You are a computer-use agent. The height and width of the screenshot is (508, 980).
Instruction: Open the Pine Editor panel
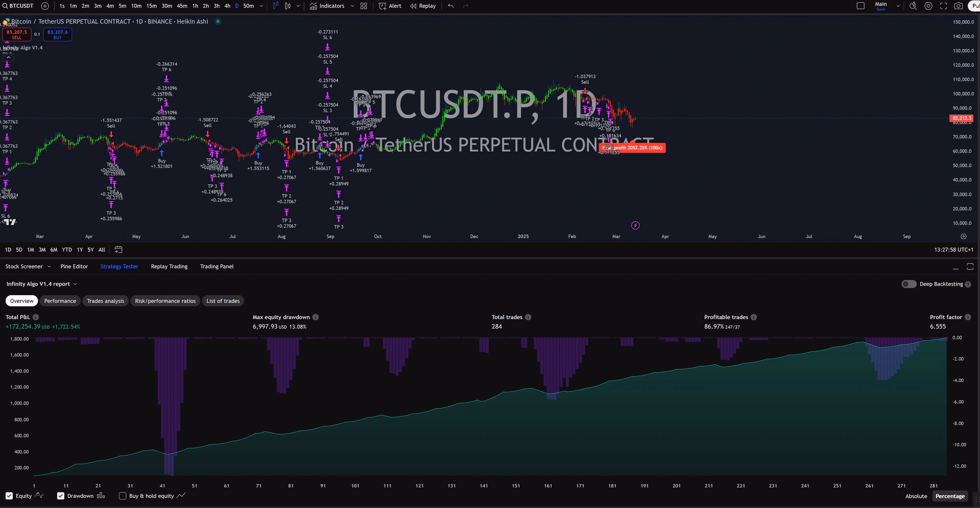click(x=74, y=266)
